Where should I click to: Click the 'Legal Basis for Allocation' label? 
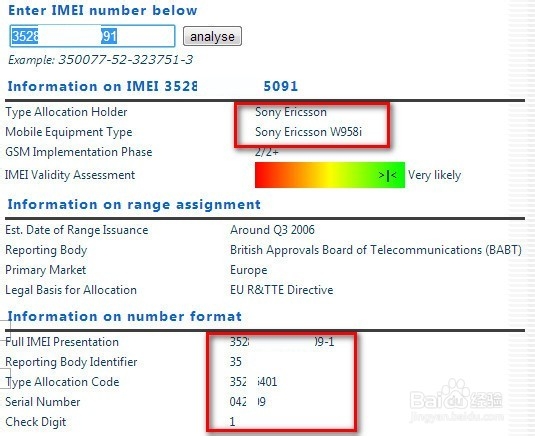71,290
